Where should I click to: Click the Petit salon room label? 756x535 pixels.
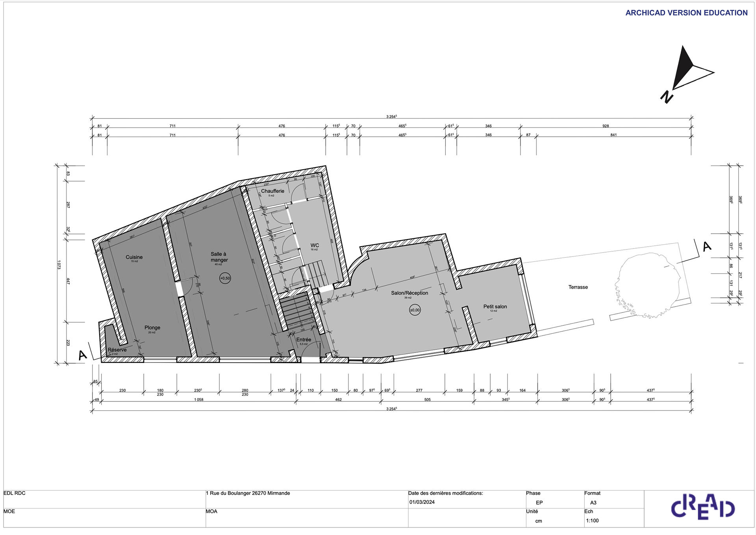coord(495,307)
